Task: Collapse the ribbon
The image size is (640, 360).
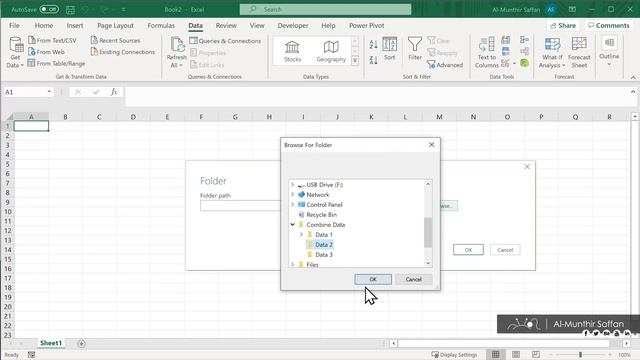Action: [633, 77]
